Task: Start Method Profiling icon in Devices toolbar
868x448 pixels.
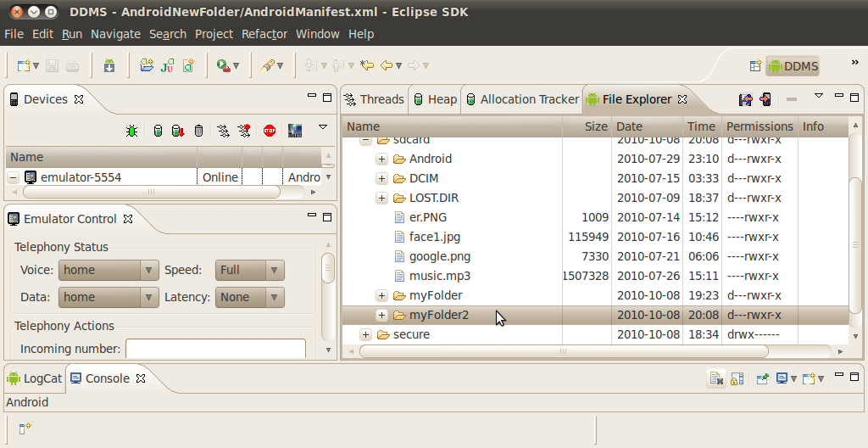Action: [244, 131]
